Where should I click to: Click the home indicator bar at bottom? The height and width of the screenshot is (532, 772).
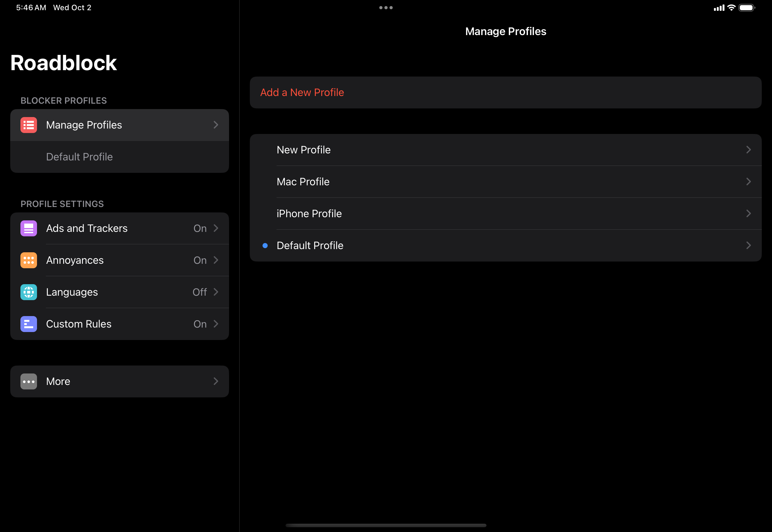click(x=386, y=525)
